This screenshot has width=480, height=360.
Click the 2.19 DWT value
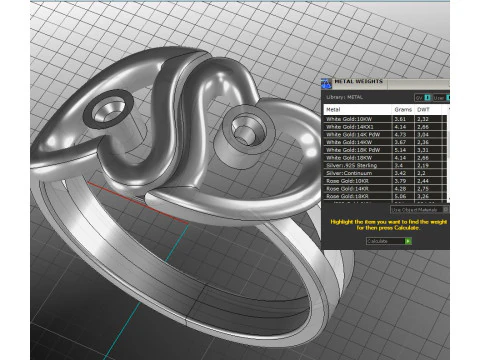point(423,165)
